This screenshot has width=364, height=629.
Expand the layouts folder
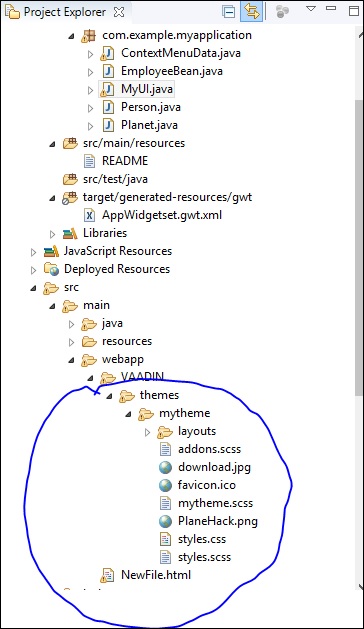tap(147, 432)
